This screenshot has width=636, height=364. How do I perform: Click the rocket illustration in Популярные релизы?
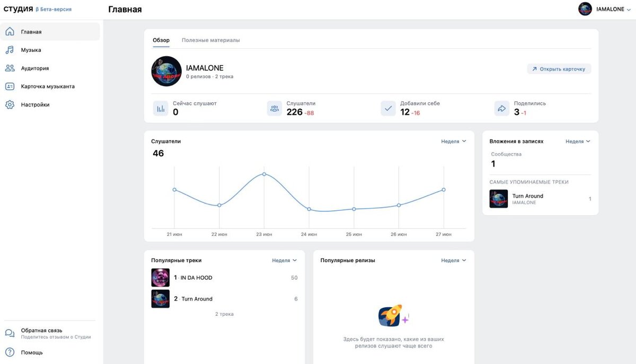tap(393, 316)
